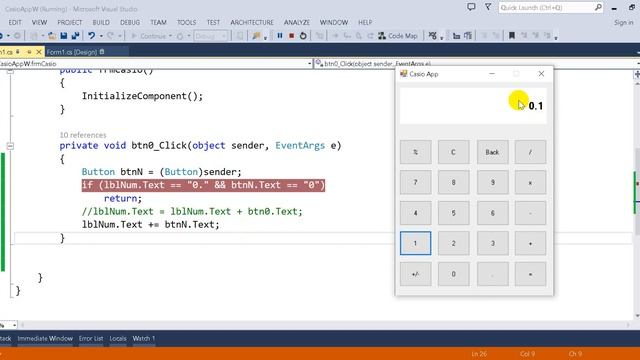The height and width of the screenshot is (360, 640).
Task: Click the Open File folder icon
Action: 52,36
